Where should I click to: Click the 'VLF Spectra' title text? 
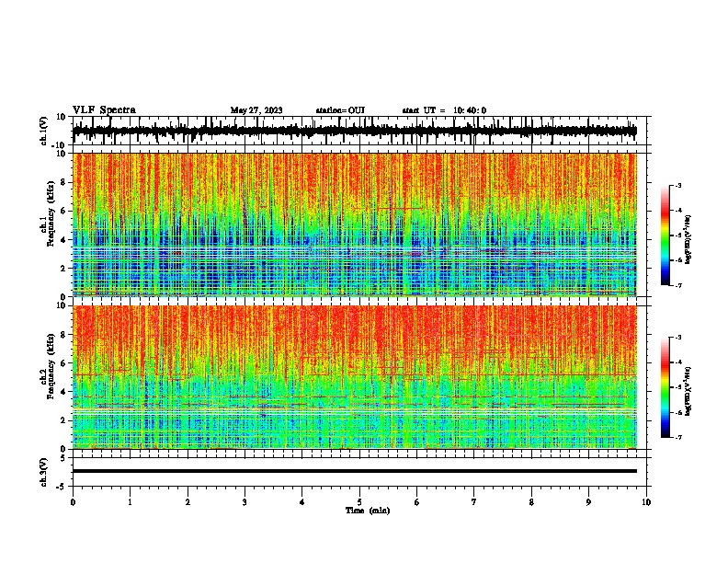click(104, 110)
